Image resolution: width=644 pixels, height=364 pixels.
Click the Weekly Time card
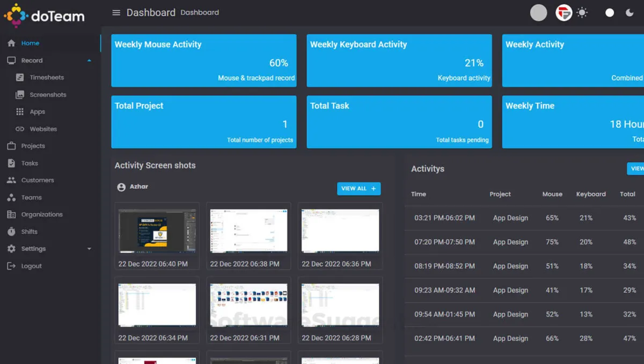573,122
